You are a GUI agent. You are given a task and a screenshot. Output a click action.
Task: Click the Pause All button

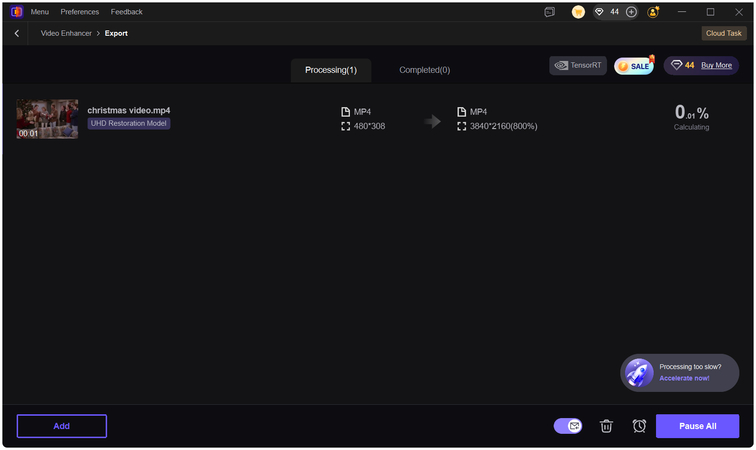[697, 426]
